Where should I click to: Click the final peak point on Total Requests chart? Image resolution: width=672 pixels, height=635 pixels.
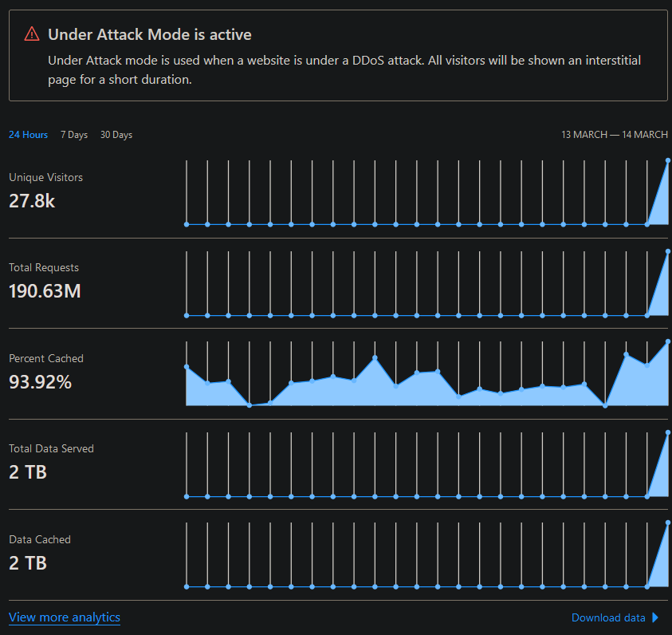click(x=667, y=251)
